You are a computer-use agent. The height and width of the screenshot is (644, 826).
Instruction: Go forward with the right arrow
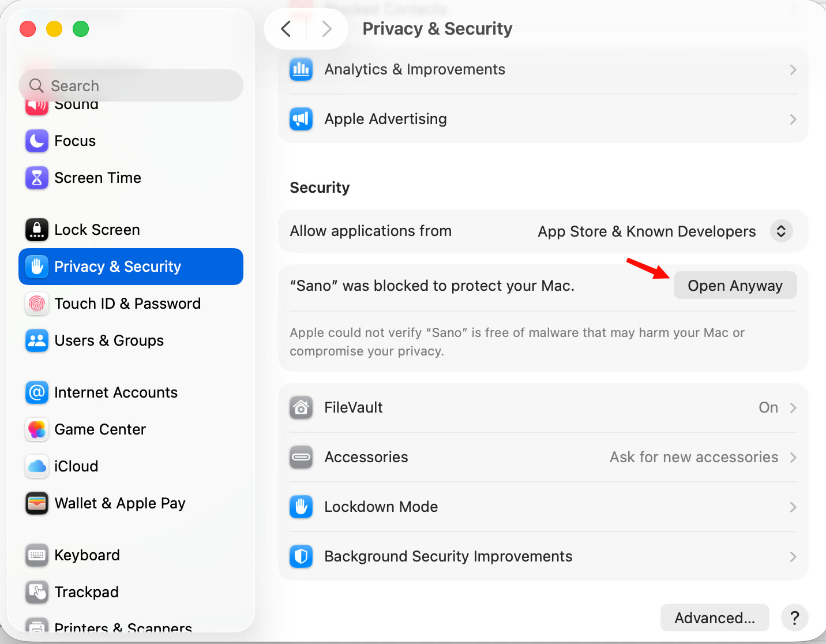pos(327,29)
